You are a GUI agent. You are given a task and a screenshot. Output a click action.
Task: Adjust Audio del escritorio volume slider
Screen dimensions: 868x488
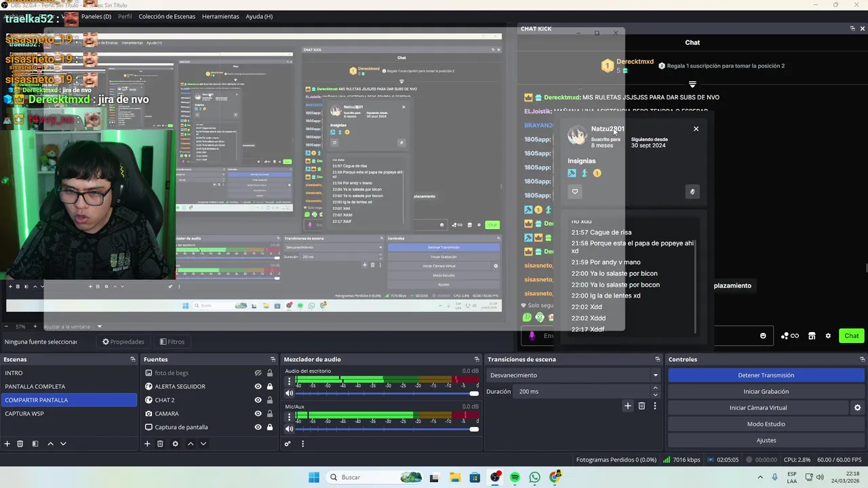pyautogui.click(x=387, y=393)
